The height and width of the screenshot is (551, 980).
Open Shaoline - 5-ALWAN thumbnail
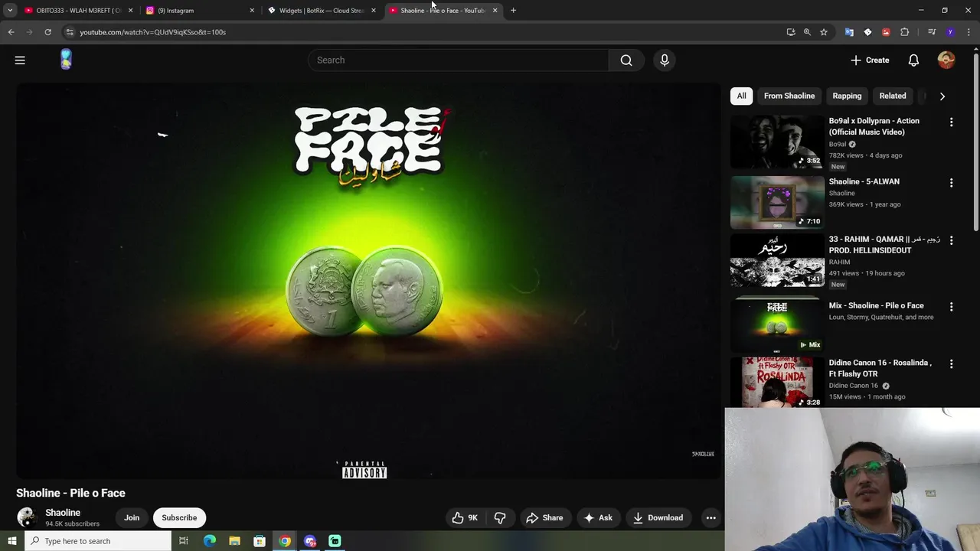[777, 202]
